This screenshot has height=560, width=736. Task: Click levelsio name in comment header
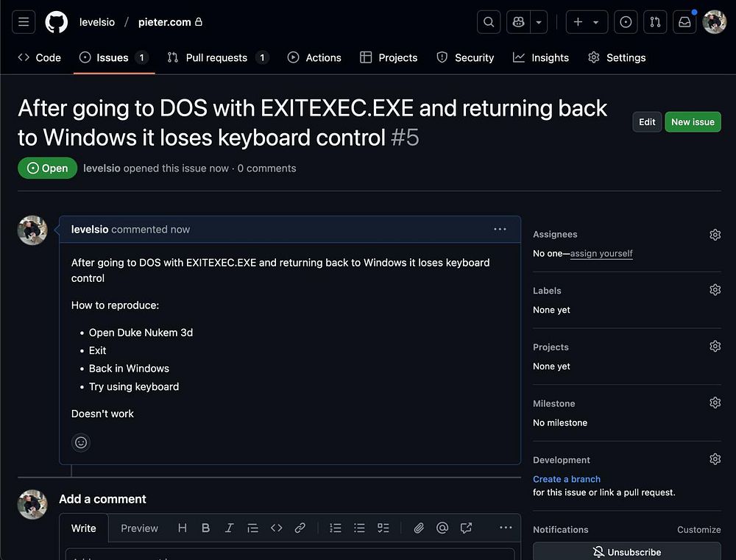coord(90,229)
